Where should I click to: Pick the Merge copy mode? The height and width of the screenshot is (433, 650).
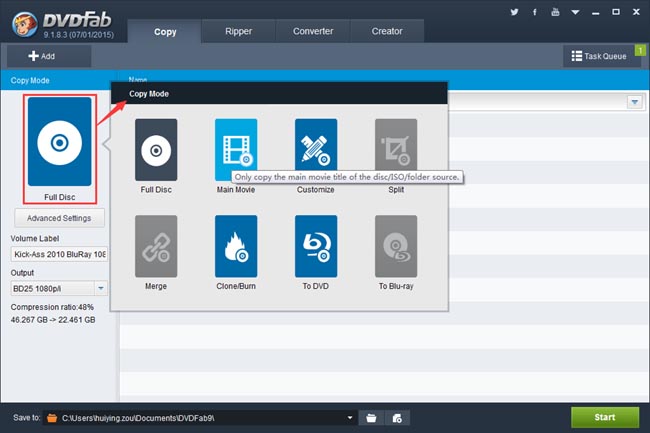155,246
